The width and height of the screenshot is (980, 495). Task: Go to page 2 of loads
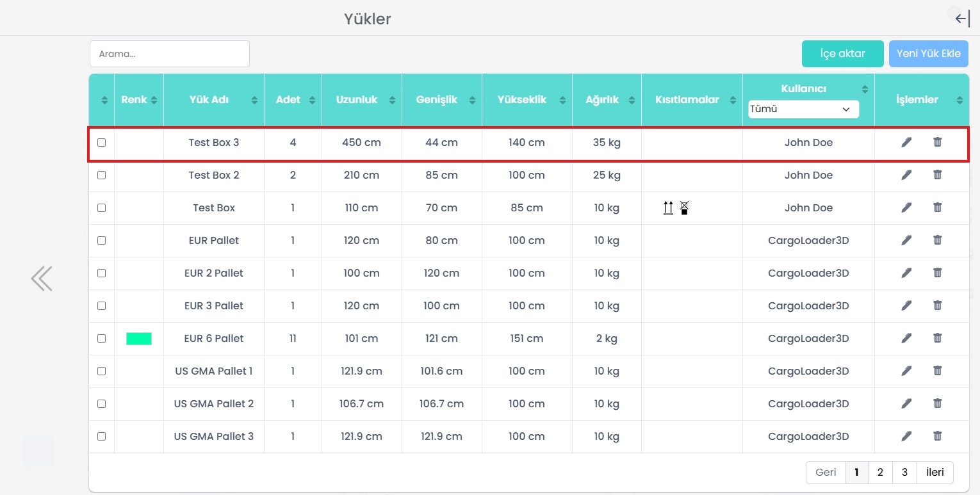[x=880, y=473]
